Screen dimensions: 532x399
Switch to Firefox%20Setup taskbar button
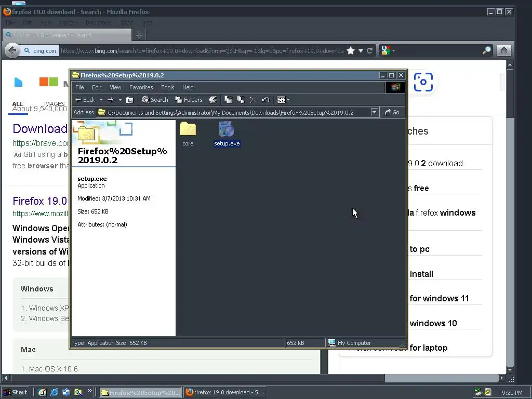click(x=140, y=392)
